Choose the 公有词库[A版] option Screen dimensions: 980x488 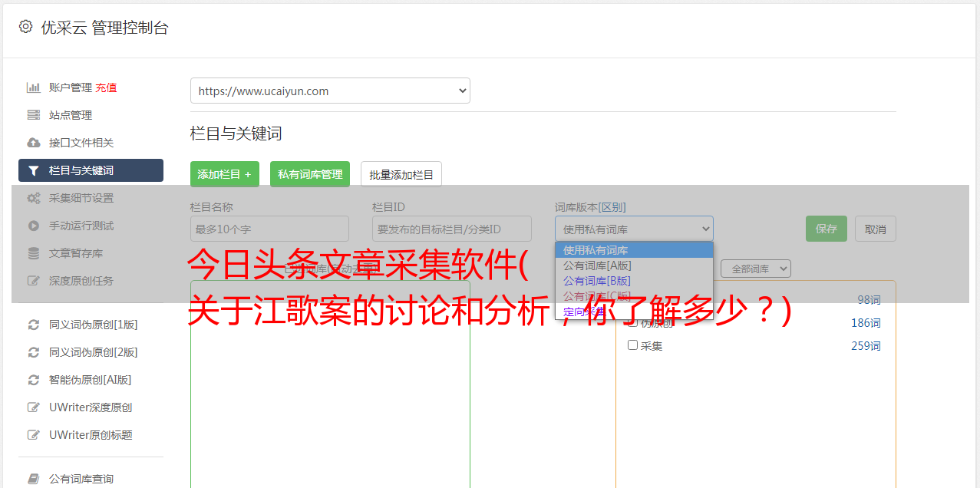[x=634, y=265]
